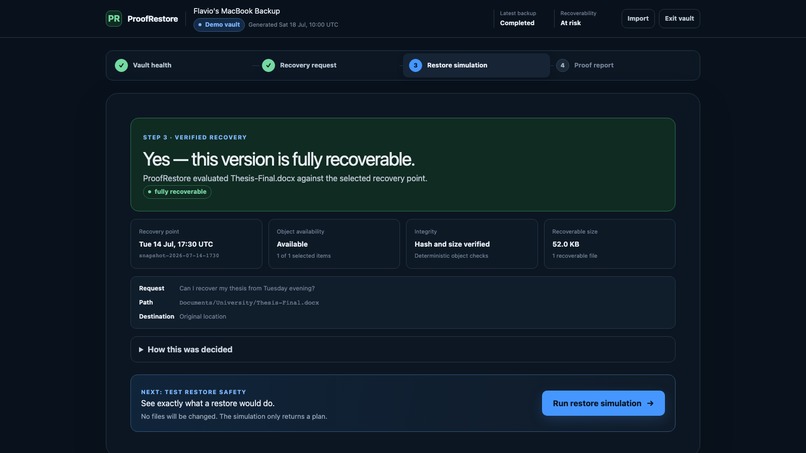Click the Documents/University/Thesis-Final.docx path

click(249, 303)
